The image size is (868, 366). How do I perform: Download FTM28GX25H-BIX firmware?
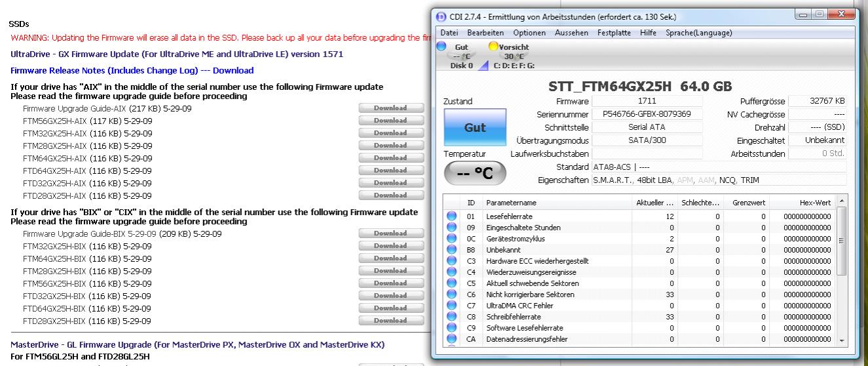coord(391,270)
